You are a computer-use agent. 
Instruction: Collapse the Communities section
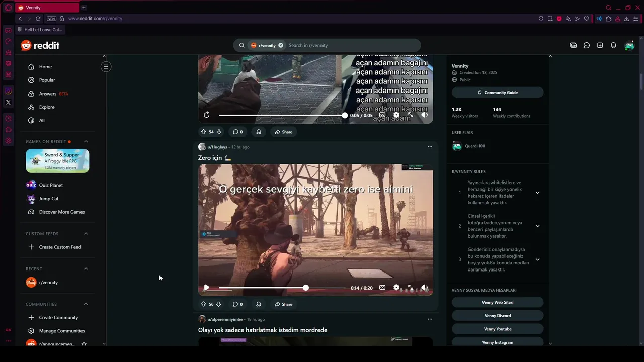(86, 304)
